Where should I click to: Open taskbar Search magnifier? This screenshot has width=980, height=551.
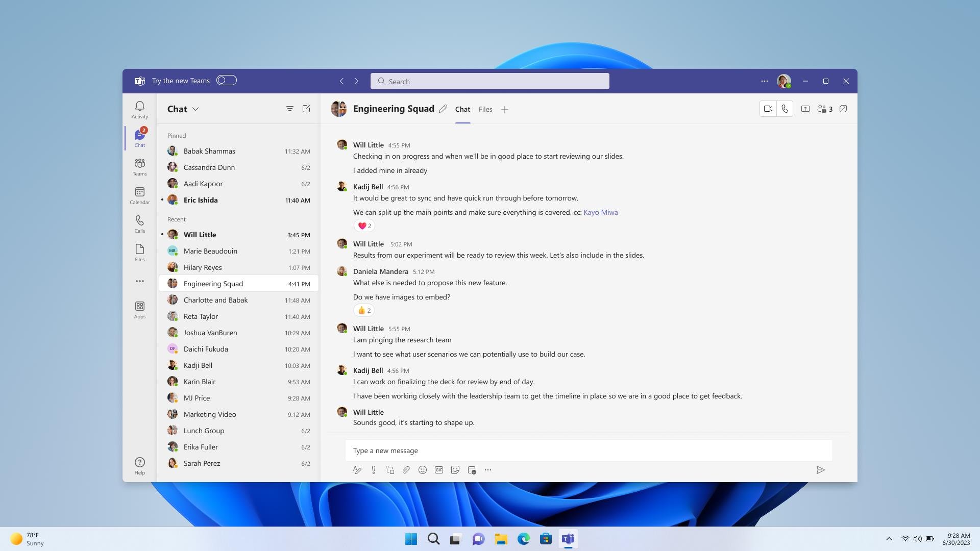433,539
